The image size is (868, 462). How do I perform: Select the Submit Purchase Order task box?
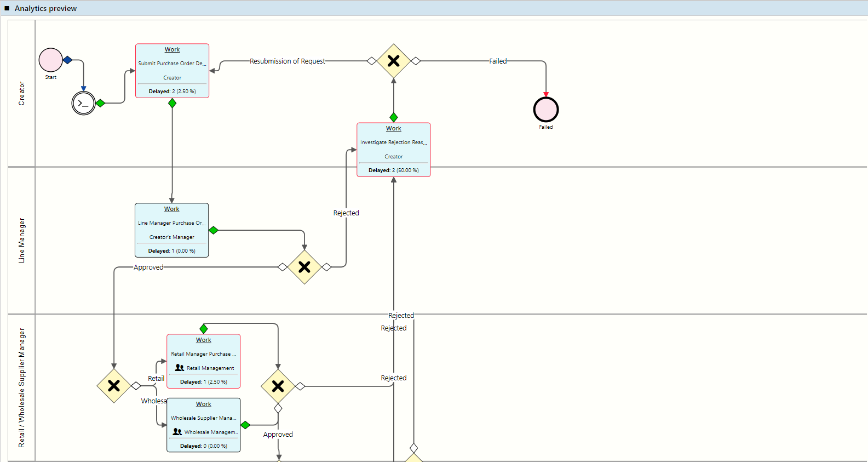(173, 71)
